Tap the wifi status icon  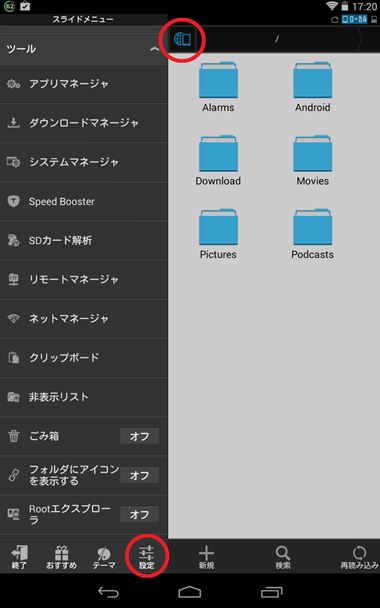pyautogui.click(x=332, y=6)
